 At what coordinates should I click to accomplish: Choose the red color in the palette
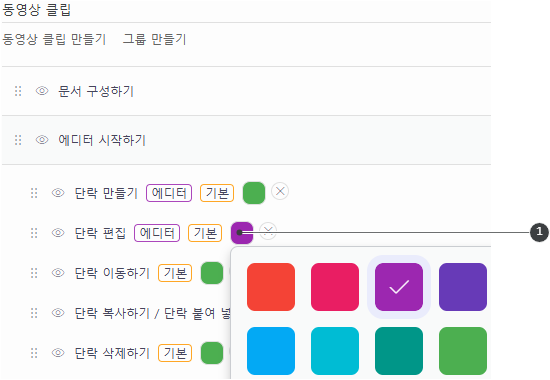coord(271,287)
